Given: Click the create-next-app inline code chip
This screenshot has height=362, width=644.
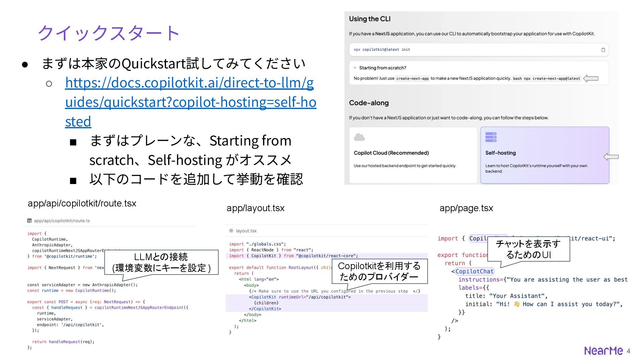Looking at the screenshot, I should tap(412, 79).
